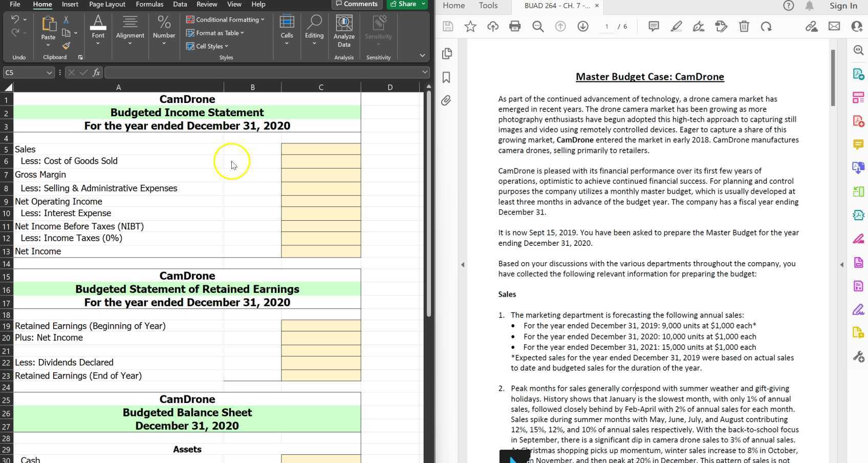Open the Cell Styles dropdown
The image size is (868, 463).
[x=208, y=46]
